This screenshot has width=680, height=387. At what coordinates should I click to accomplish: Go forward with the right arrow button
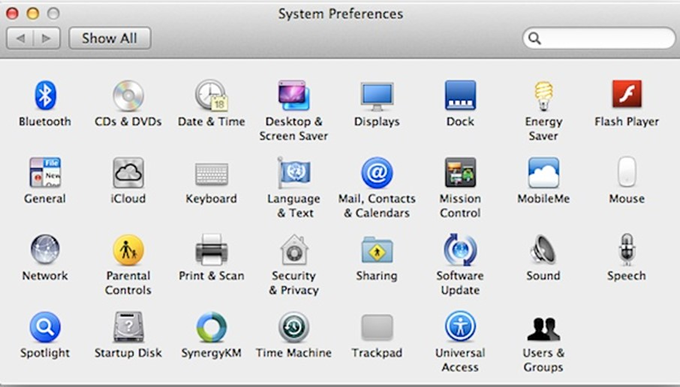[46, 38]
